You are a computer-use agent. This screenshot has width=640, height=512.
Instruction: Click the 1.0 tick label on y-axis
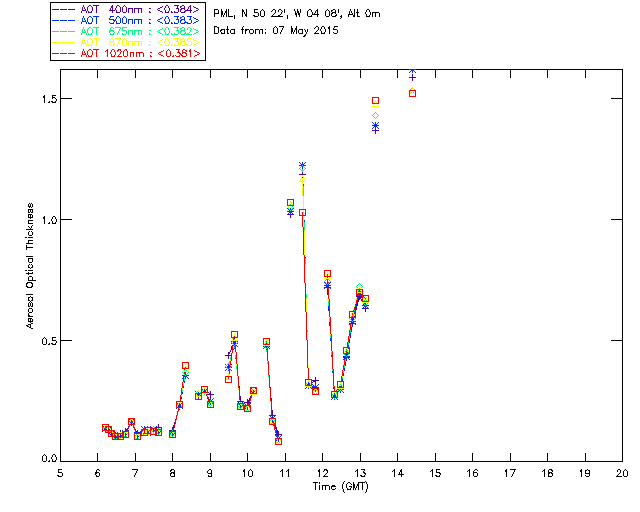click(x=46, y=220)
